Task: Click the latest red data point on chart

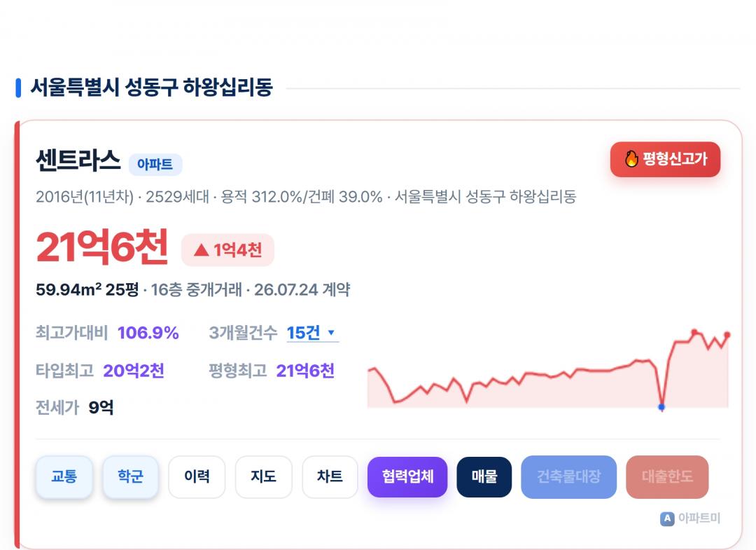Action: 727,334
